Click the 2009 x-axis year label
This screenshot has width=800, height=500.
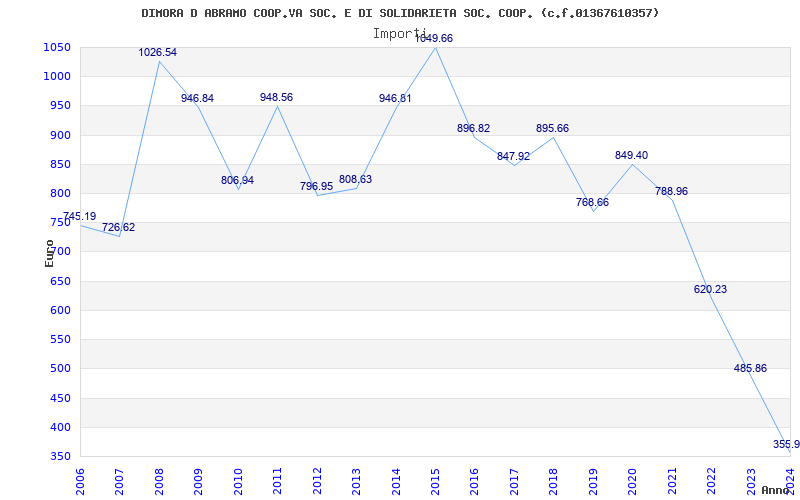click(198, 482)
